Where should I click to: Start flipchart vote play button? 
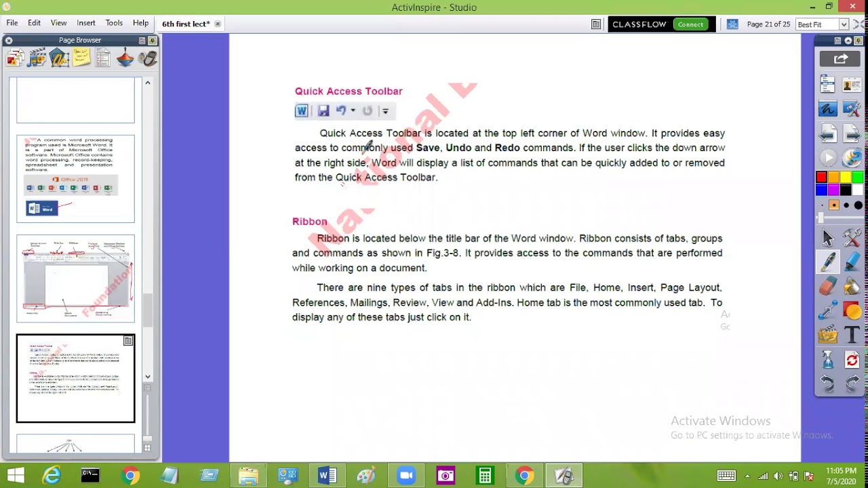828,158
